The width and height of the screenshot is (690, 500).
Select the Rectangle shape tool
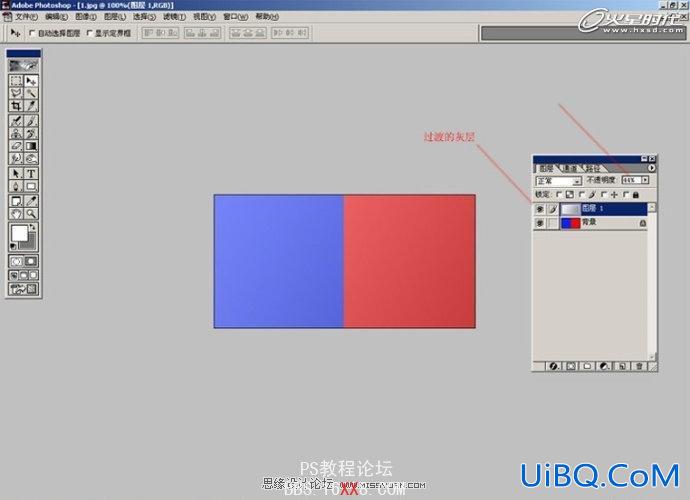tap(31, 186)
